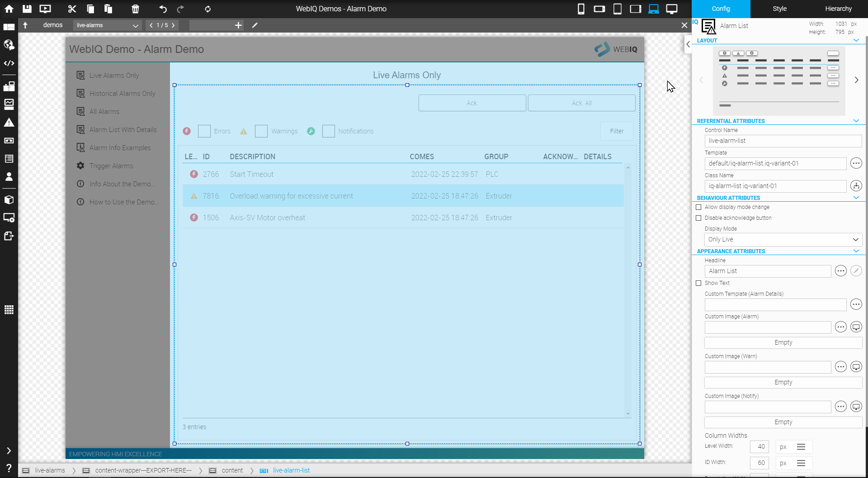Enable Allow display mode change checkbox

point(698,207)
